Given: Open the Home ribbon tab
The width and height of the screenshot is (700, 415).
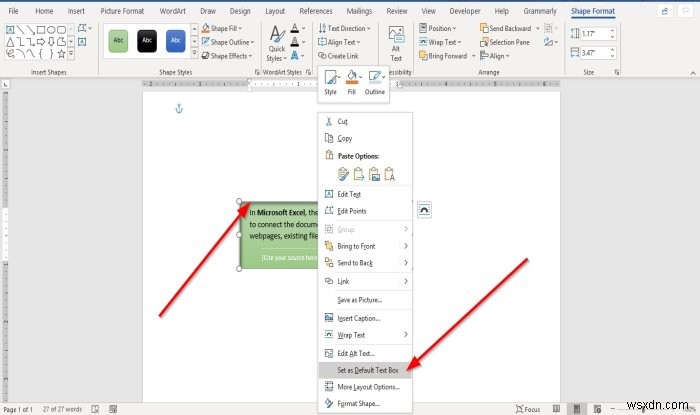Looking at the screenshot, I should click(44, 11).
